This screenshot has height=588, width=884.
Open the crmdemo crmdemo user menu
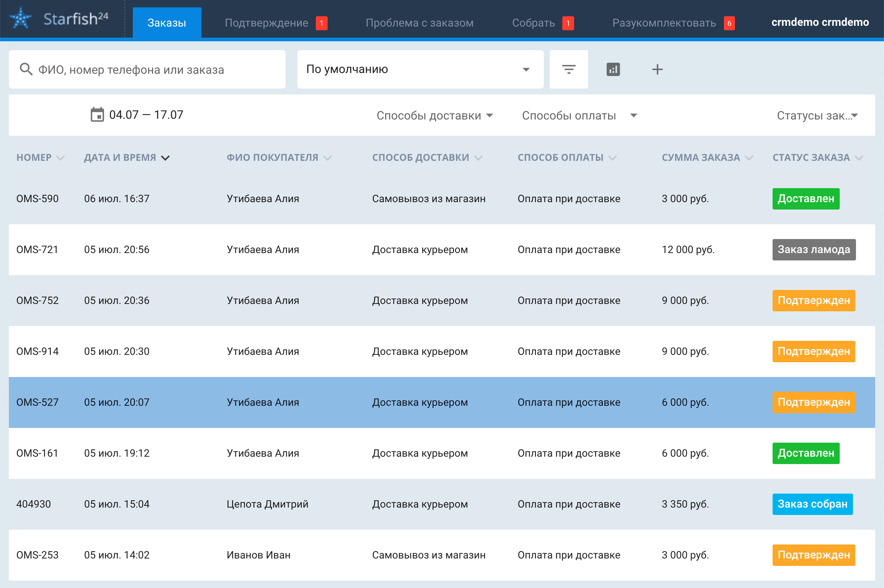[819, 22]
